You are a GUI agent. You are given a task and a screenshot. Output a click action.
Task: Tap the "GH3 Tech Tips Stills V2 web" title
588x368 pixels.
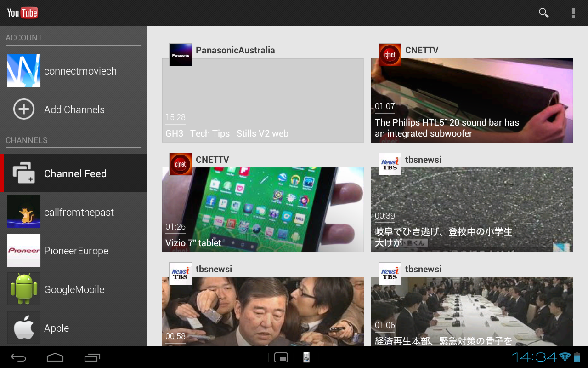click(x=227, y=133)
